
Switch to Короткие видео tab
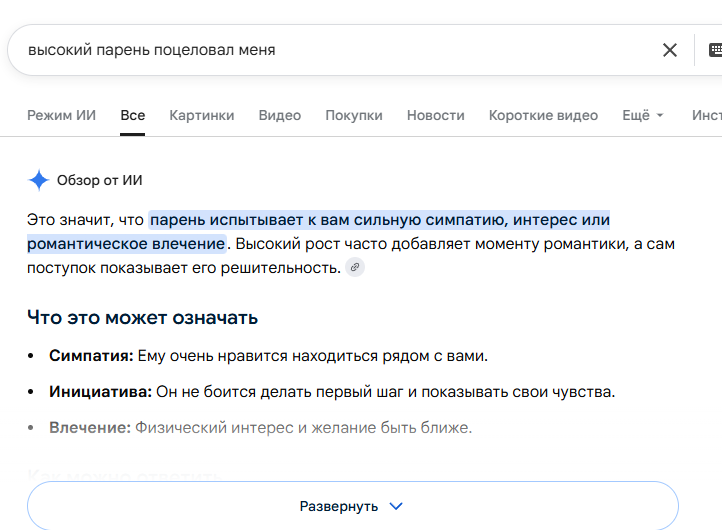click(543, 115)
